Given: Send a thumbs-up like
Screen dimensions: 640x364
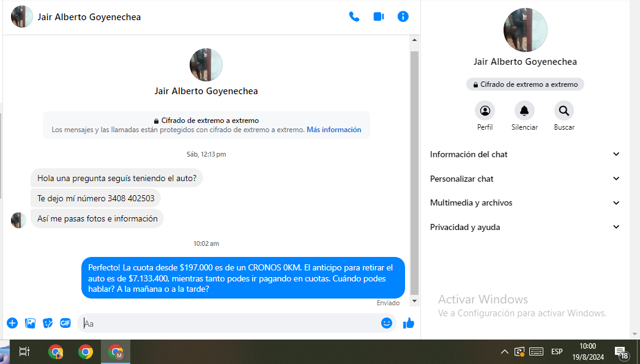Looking at the screenshot, I should coord(409,323).
